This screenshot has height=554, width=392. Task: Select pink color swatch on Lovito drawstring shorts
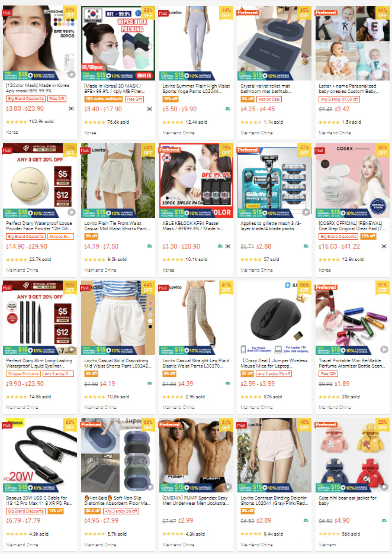tap(150, 303)
